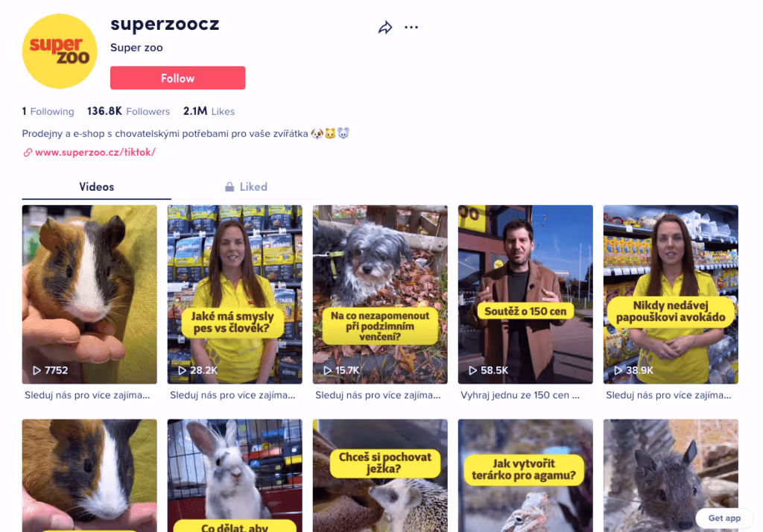763x532 pixels.
Task: Click the Super zoo profile avatar
Action: click(x=60, y=51)
